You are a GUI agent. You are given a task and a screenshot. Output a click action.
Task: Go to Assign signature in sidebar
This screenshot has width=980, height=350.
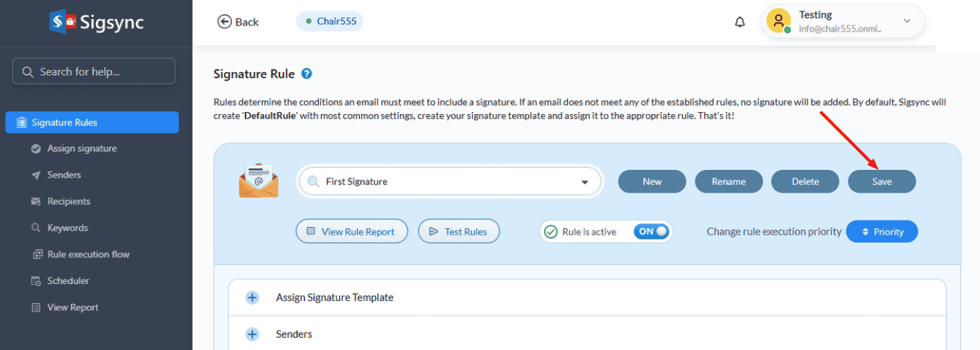pyautogui.click(x=82, y=148)
